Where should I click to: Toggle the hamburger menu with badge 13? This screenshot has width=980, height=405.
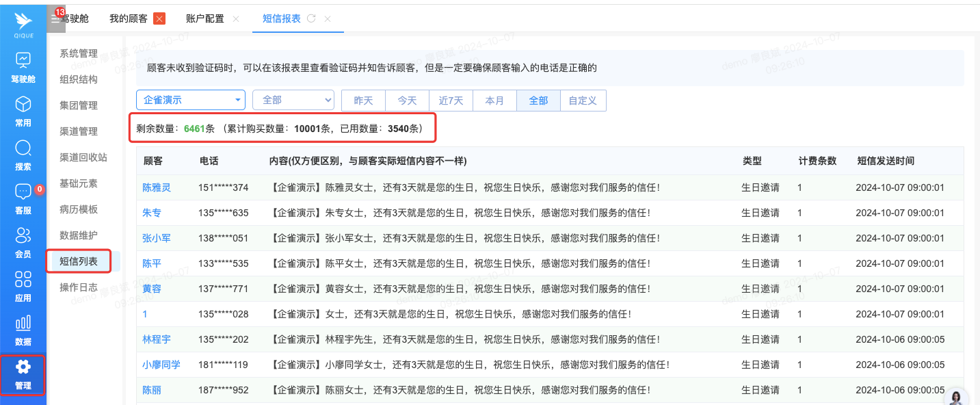[56, 18]
